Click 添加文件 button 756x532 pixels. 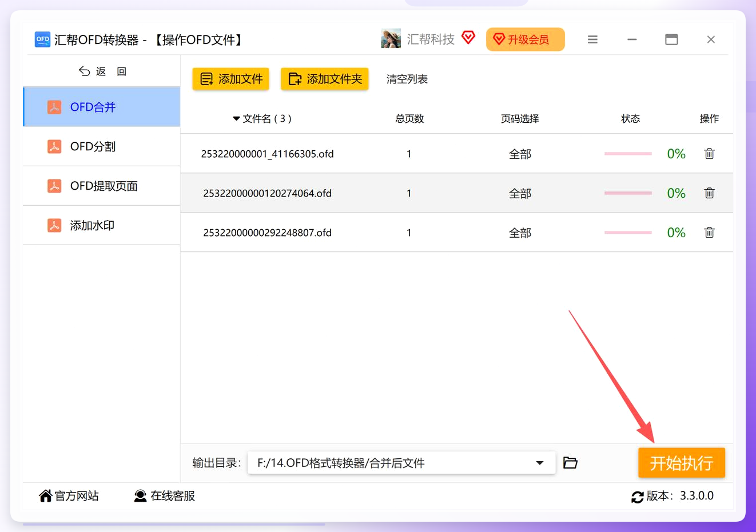231,79
